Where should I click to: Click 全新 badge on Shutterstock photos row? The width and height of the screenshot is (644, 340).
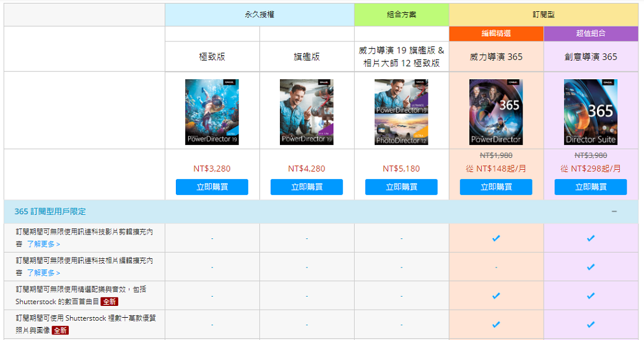pyautogui.click(x=60, y=331)
